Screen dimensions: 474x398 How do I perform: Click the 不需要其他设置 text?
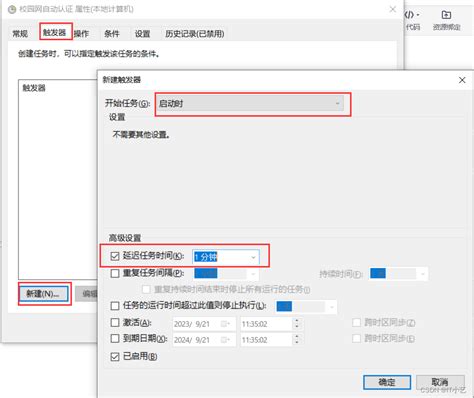[141, 135]
